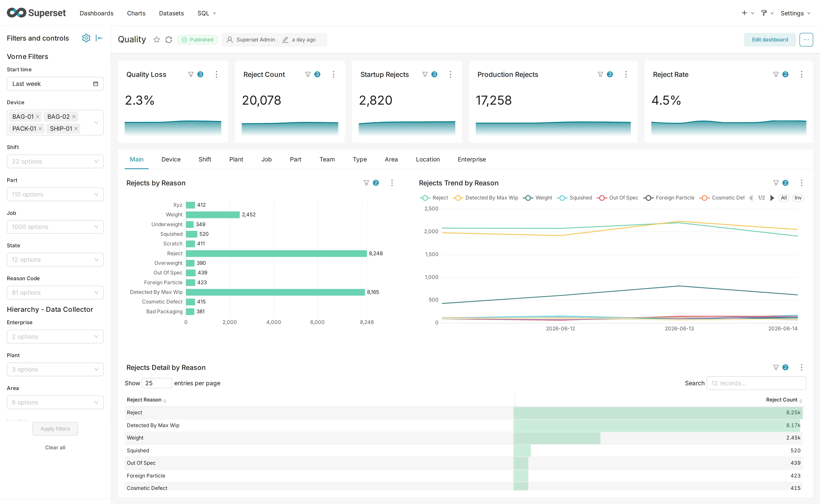
Task: Open Production Rejects chart options menu
Action: tap(626, 74)
